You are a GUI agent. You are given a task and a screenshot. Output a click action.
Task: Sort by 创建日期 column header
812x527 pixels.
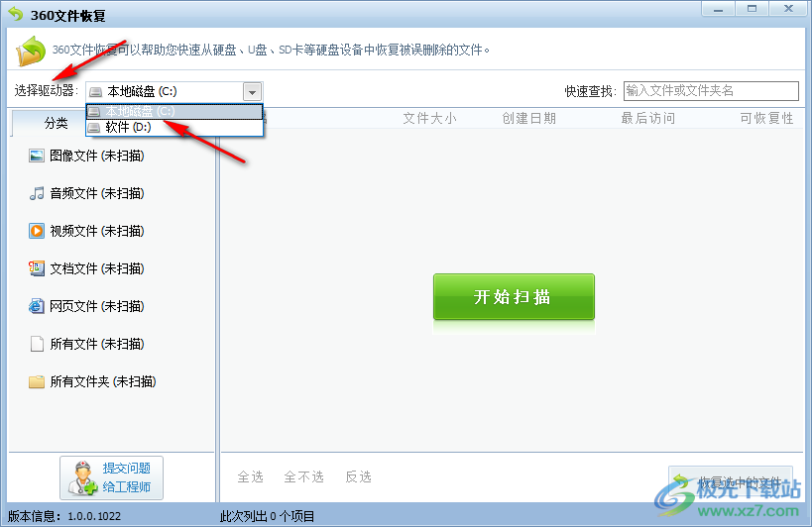pos(528,119)
